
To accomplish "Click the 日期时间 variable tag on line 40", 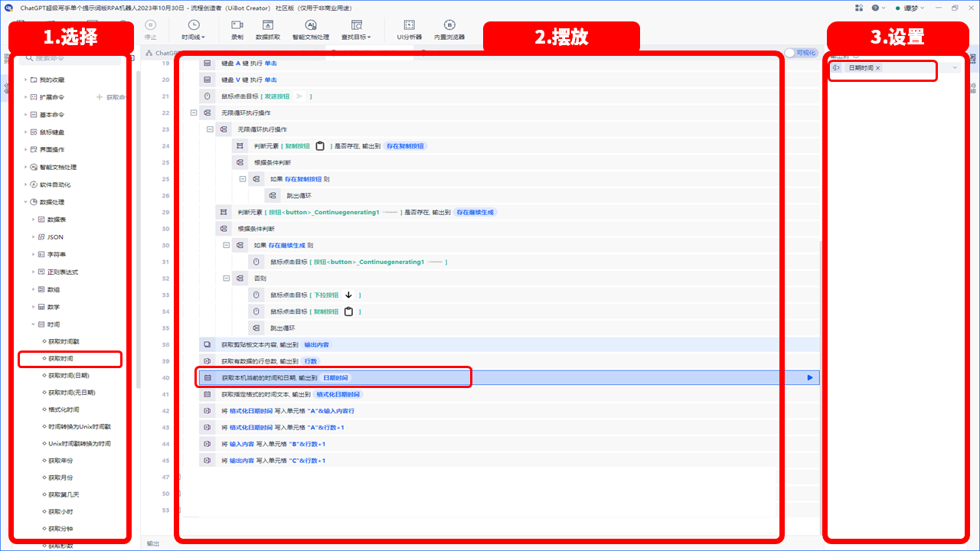I will (335, 378).
